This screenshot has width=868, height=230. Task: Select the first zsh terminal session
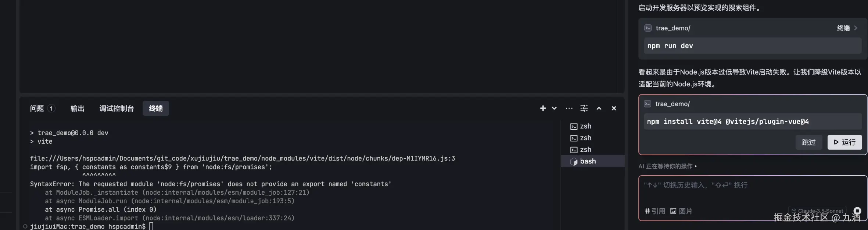pos(581,126)
